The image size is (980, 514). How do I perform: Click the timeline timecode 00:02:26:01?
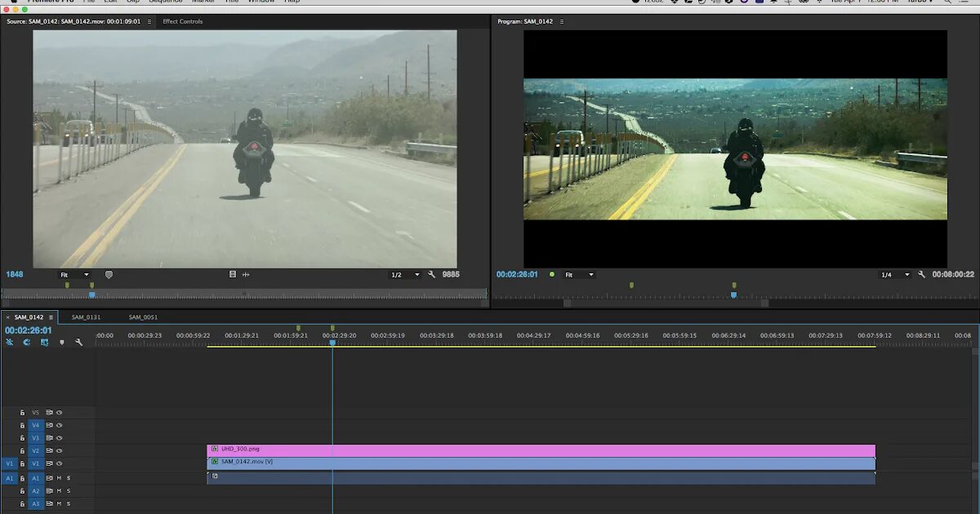[x=29, y=330]
